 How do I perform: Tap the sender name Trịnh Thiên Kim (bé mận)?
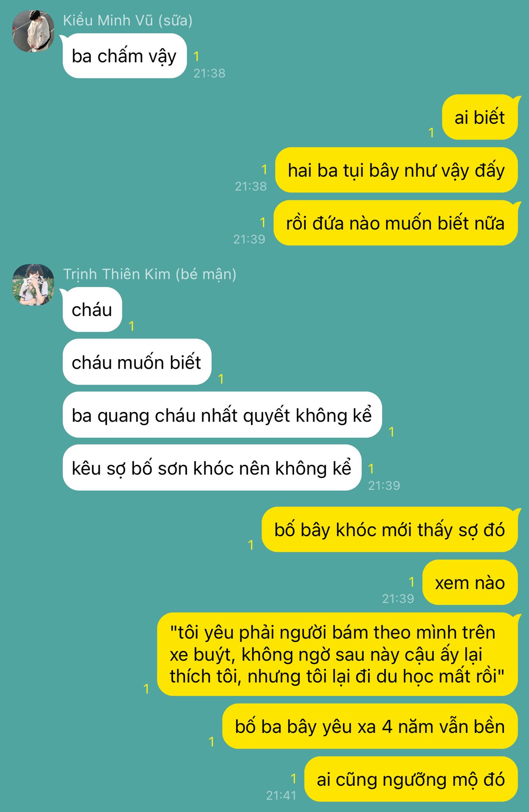coord(150,274)
